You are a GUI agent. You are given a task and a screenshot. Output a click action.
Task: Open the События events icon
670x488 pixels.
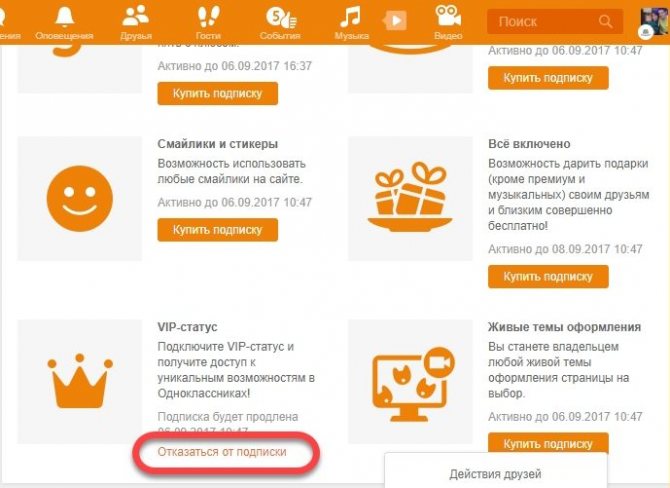(281, 18)
